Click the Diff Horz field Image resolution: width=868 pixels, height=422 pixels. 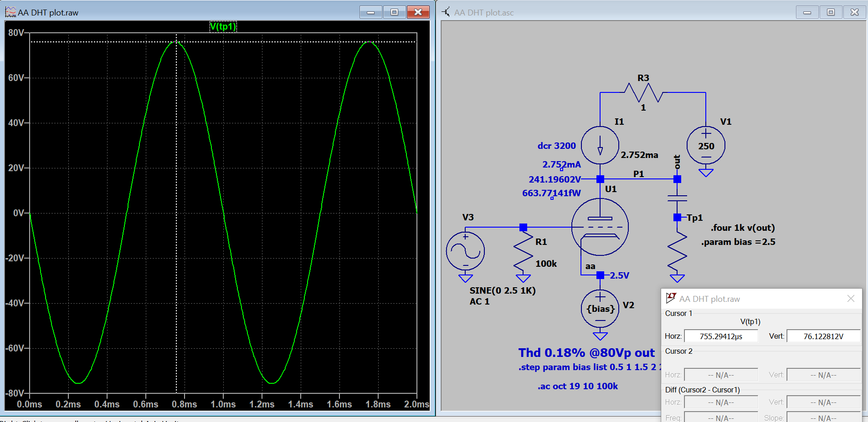(x=721, y=402)
